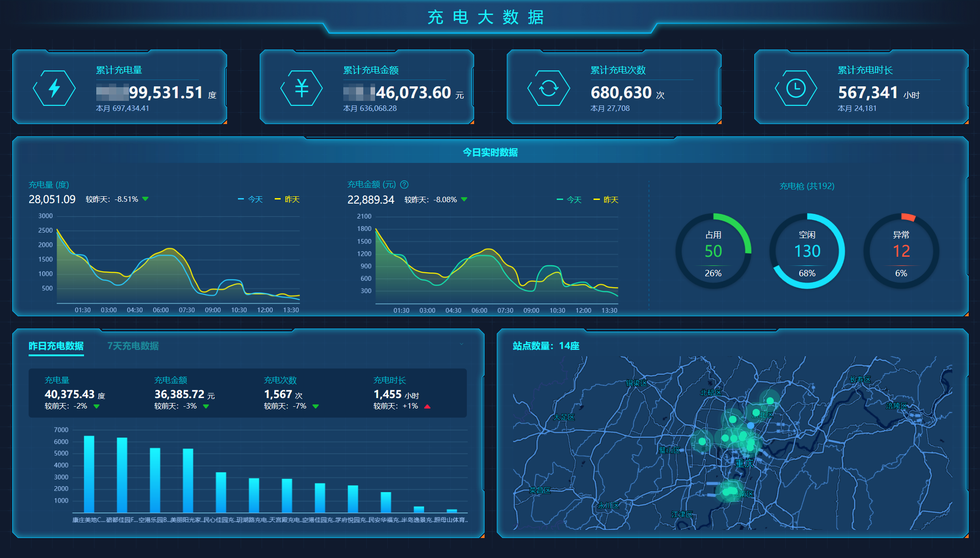
Task: Click the bar above 空港乐园B.. label
Action: point(155,480)
